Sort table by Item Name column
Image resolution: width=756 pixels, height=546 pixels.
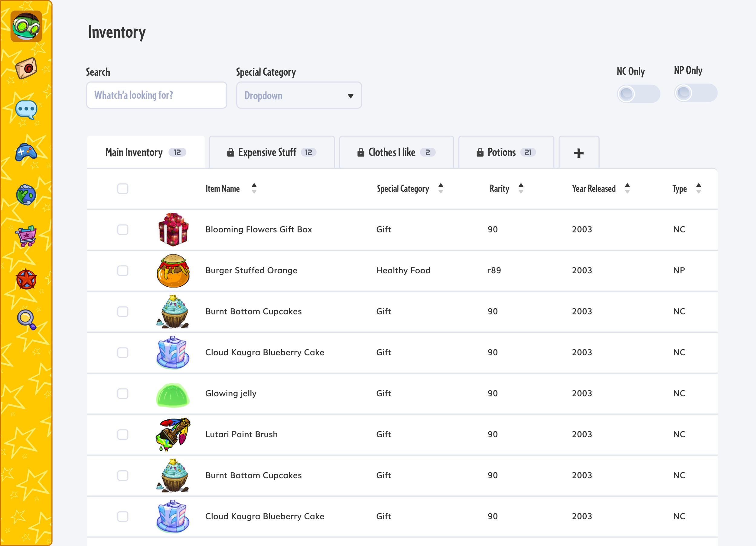pos(254,189)
